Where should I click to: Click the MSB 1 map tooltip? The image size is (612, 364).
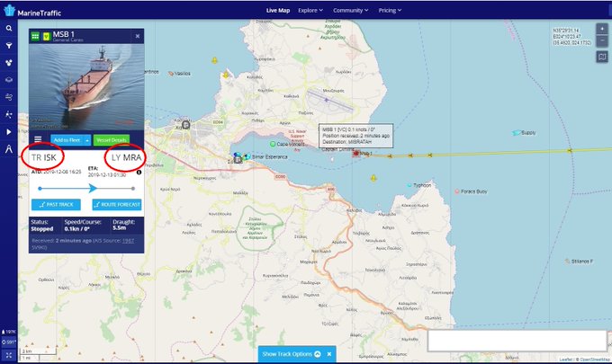click(x=355, y=136)
